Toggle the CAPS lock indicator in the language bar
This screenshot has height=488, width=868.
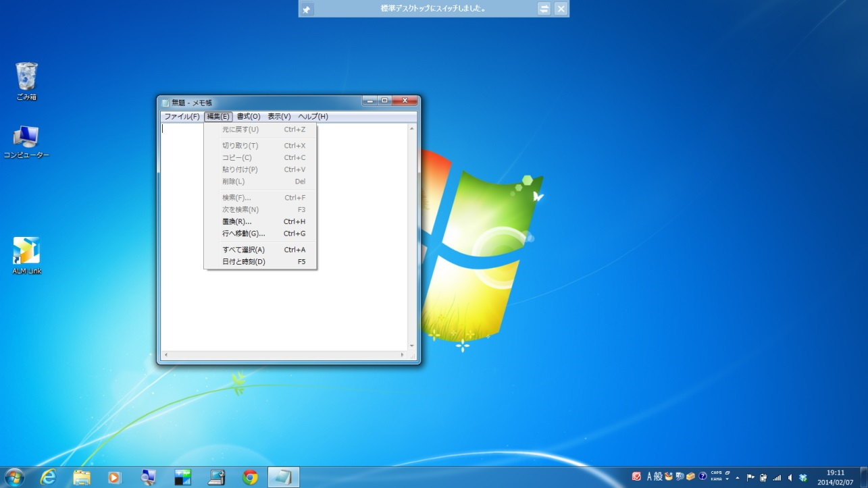(716, 472)
